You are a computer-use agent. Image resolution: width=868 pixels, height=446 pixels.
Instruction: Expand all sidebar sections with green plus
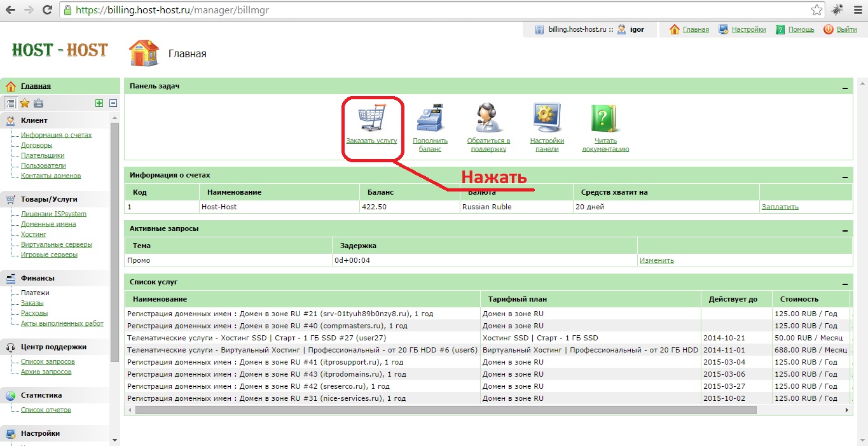99,103
